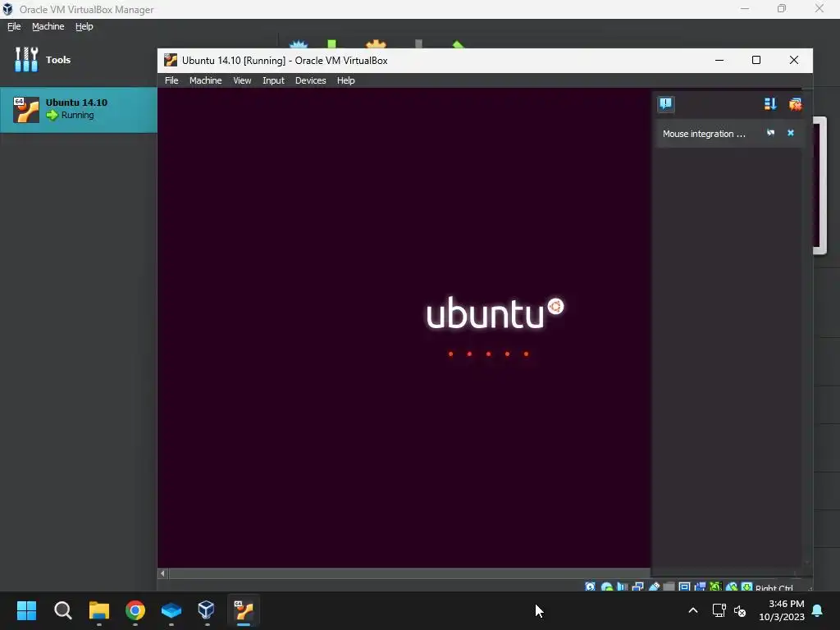Click the display status bar indicator
This screenshot has width=840, height=630.
pyautogui.click(x=685, y=587)
